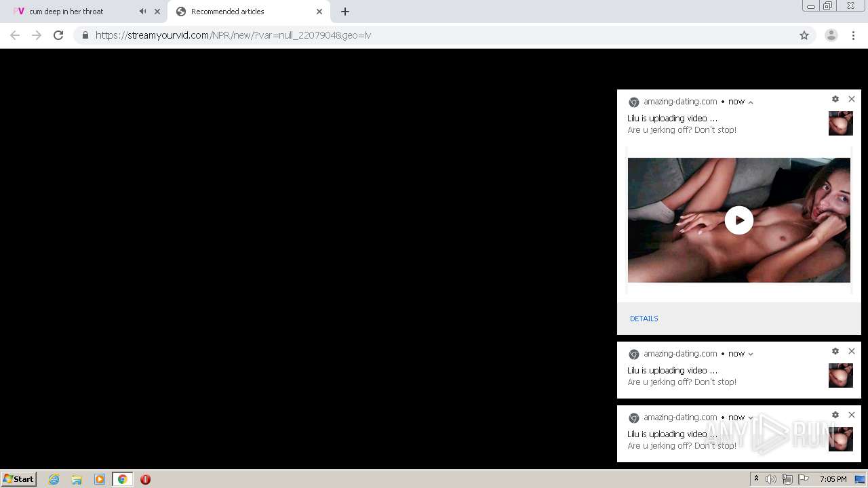Open Windows Explorer folder from the taskbar
The height and width of the screenshot is (488, 868).
click(77, 479)
